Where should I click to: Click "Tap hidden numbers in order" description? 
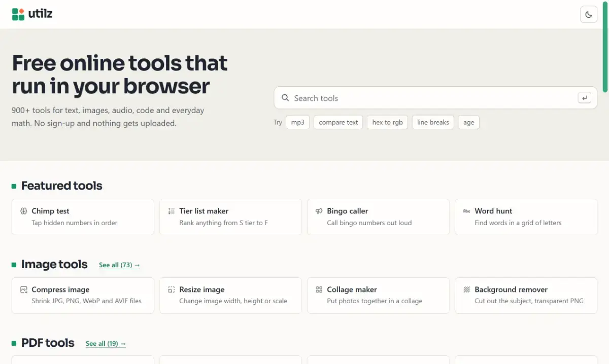pyautogui.click(x=74, y=223)
